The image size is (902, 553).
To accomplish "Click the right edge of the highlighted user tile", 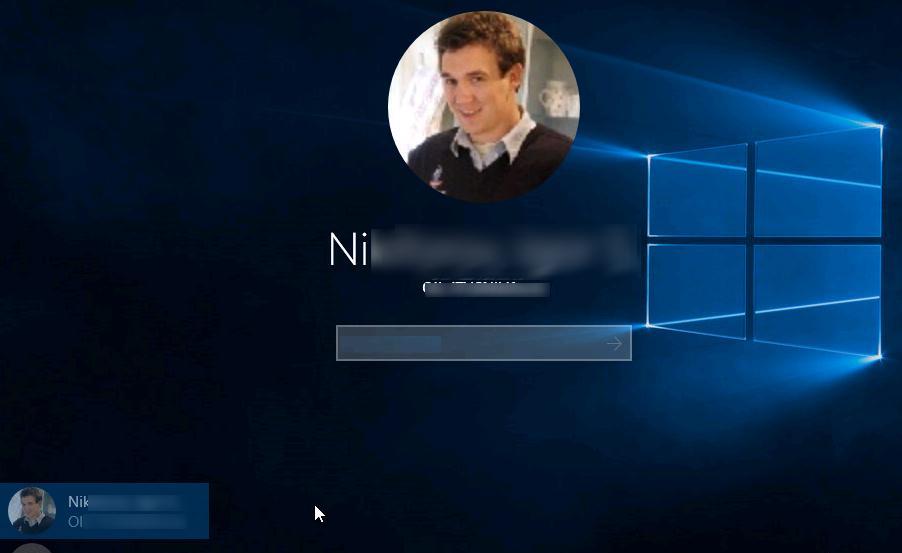I will (203, 510).
